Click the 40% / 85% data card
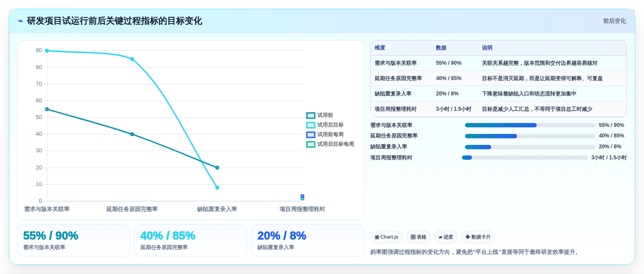 tap(190, 240)
